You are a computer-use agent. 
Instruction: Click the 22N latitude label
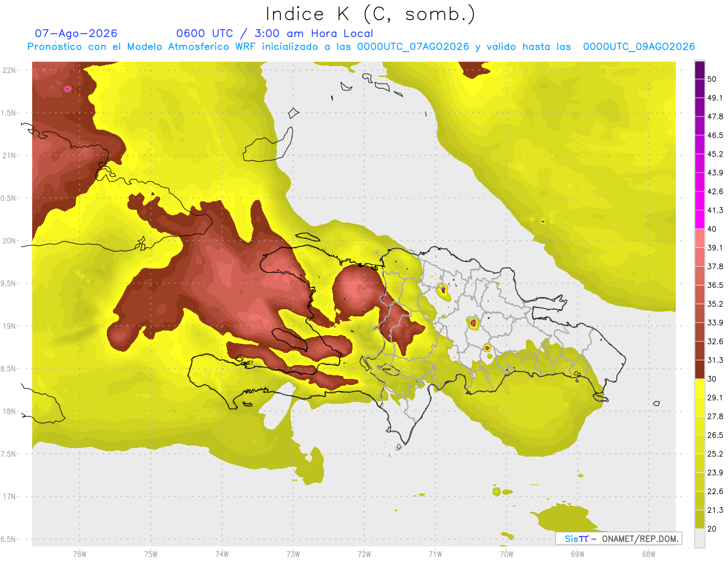point(9,70)
